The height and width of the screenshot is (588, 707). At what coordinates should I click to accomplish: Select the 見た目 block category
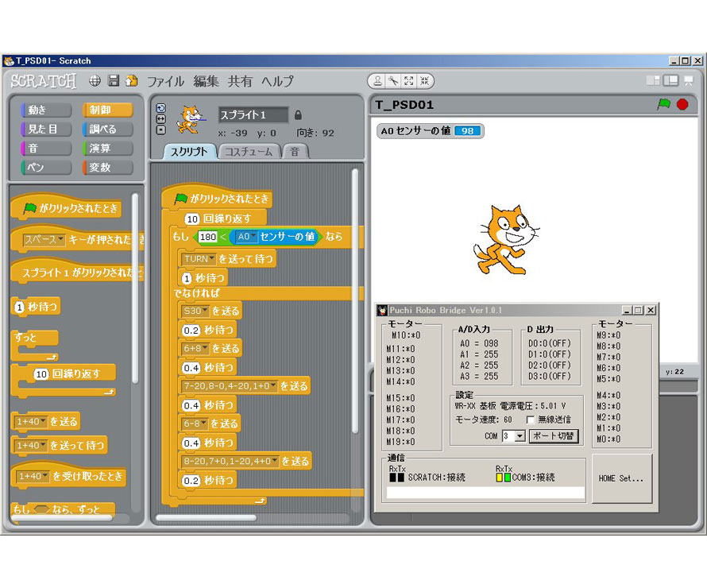(x=46, y=129)
